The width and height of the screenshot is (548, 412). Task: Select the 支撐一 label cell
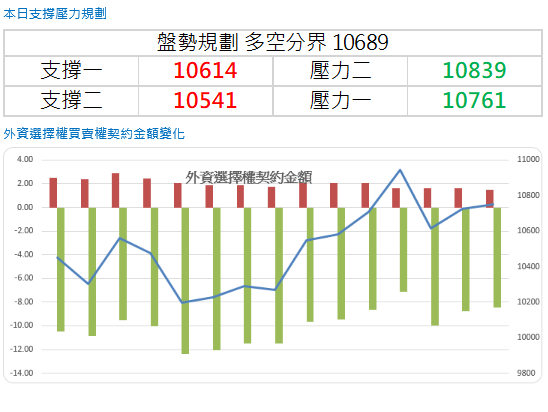point(71,71)
